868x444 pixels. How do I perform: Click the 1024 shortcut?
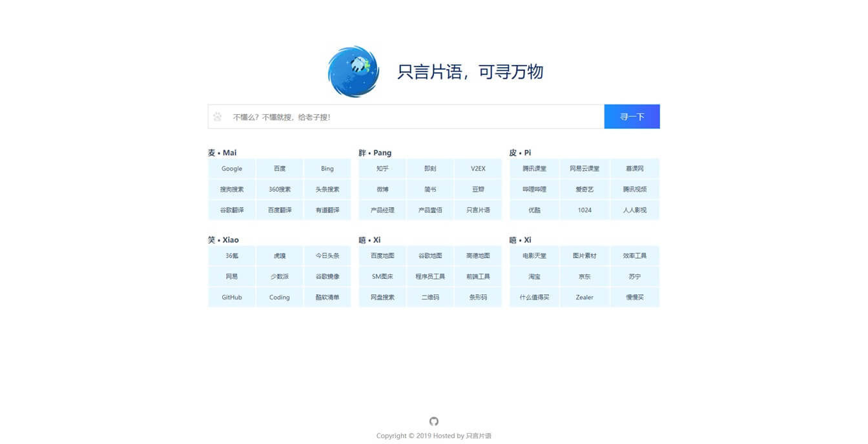tap(584, 210)
